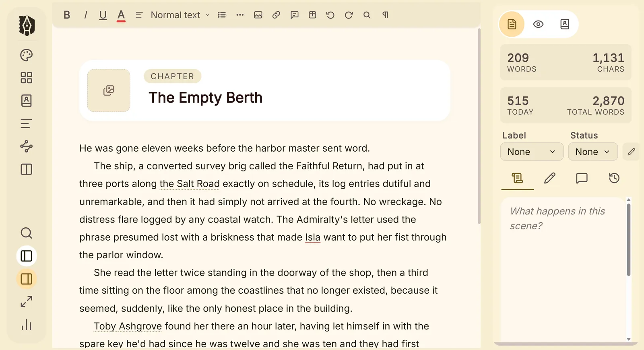Open text alignment options

click(x=139, y=15)
